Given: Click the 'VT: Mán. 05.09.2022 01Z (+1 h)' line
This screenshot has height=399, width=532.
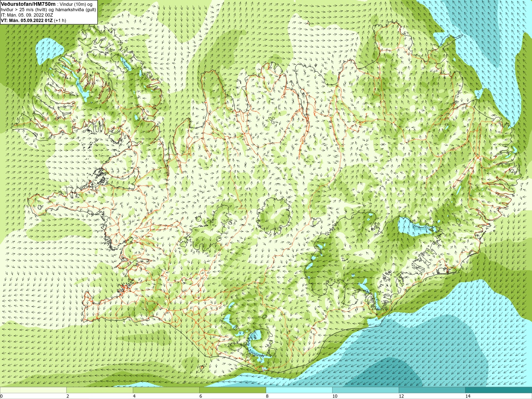Looking at the screenshot, I should [x=33, y=20].
